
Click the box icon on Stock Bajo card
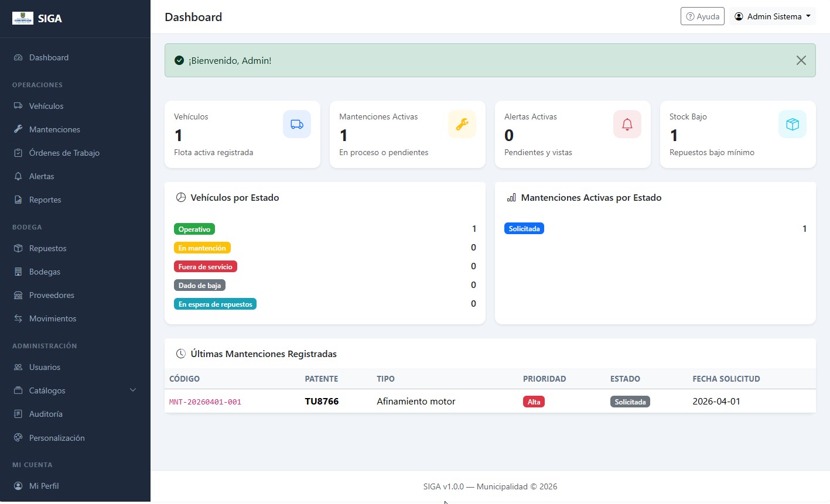pyautogui.click(x=793, y=124)
